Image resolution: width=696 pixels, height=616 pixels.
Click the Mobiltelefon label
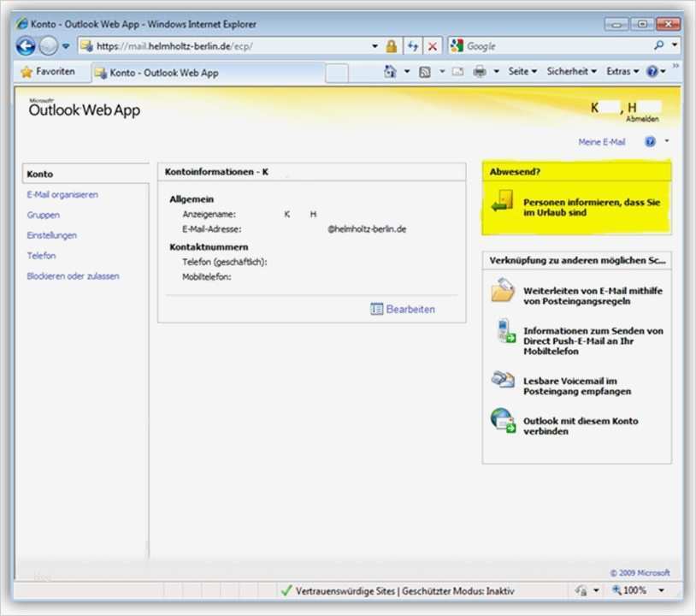click(x=206, y=276)
